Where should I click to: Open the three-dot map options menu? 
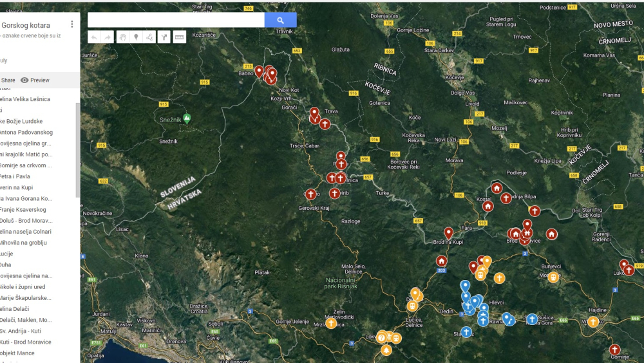click(72, 24)
